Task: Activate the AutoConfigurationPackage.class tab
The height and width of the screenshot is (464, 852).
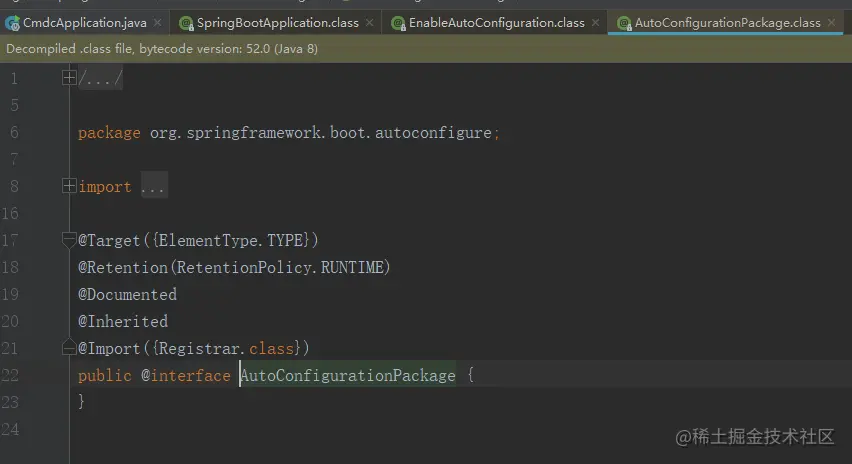Action: click(727, 23)
